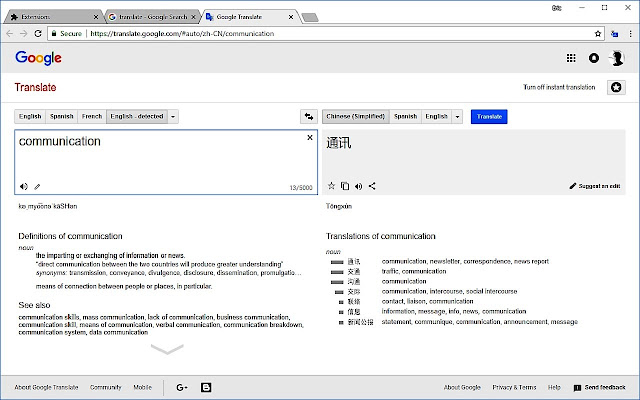The image size is (640, 400).
Task: Clear the source text with X
Action: [310, 138]
